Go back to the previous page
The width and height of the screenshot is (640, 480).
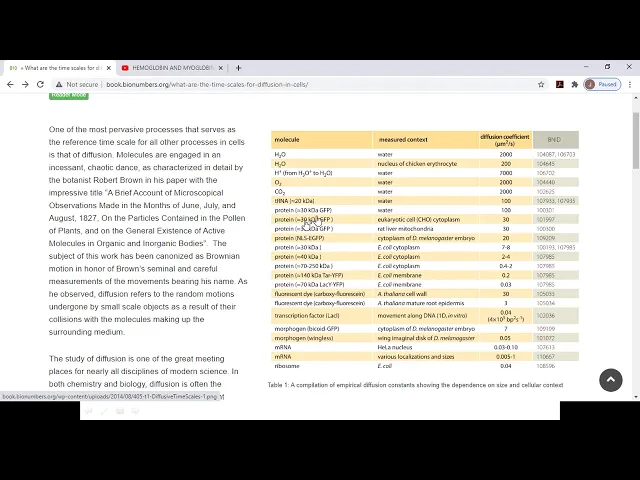click(x=10, y=84)
